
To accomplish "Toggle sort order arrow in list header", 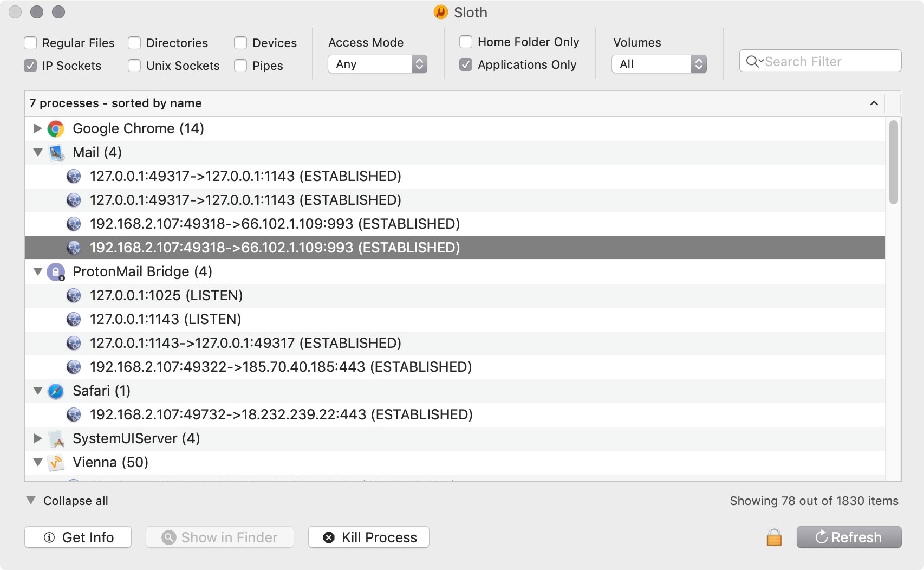I will [x=874, y=103].
